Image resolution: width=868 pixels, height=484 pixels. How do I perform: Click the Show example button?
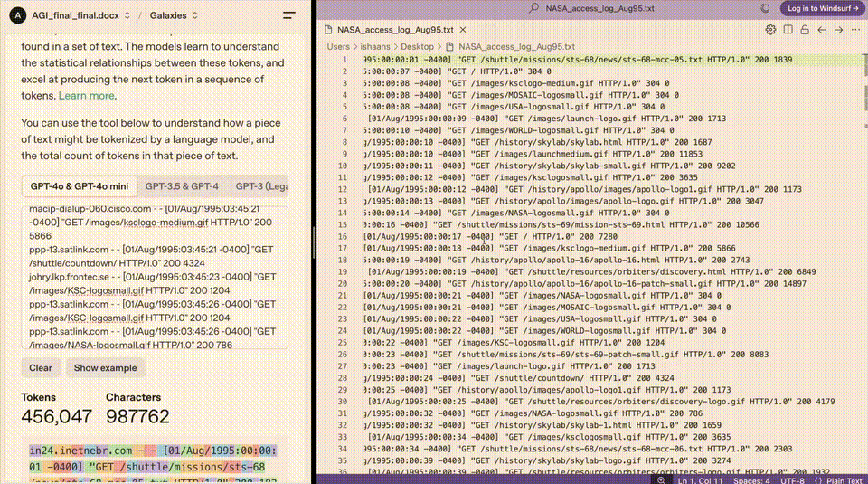pos(106,368)
